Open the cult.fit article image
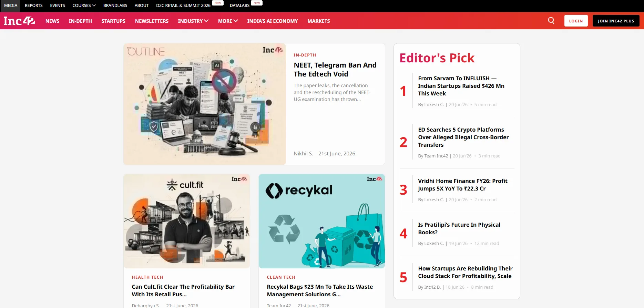Image resolution: width=644 pixels, height=308 pixels. pos(187,221)
